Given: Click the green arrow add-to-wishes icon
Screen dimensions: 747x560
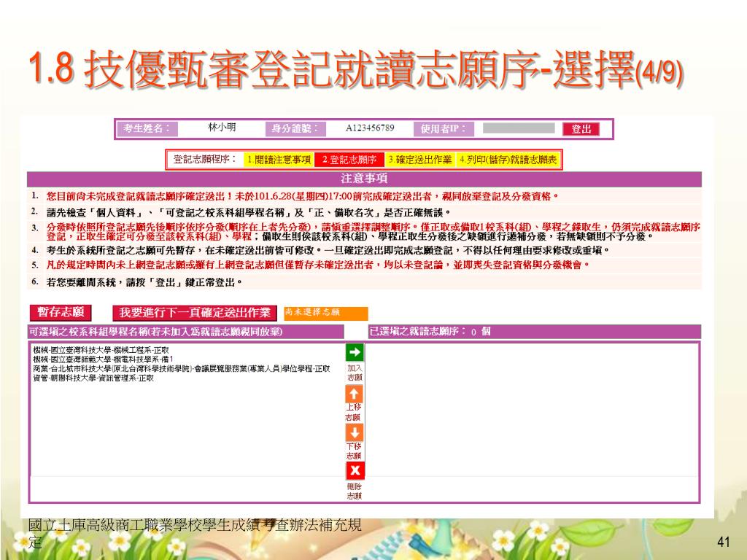Looking at the screenshot, I should pyautogui.click(x=354, y=352).
